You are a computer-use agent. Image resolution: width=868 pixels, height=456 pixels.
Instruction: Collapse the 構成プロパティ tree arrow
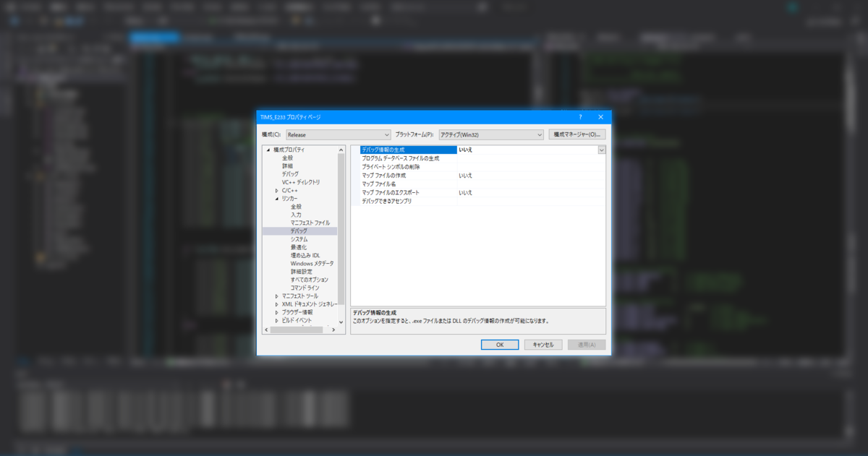click(x=268, y=150)
